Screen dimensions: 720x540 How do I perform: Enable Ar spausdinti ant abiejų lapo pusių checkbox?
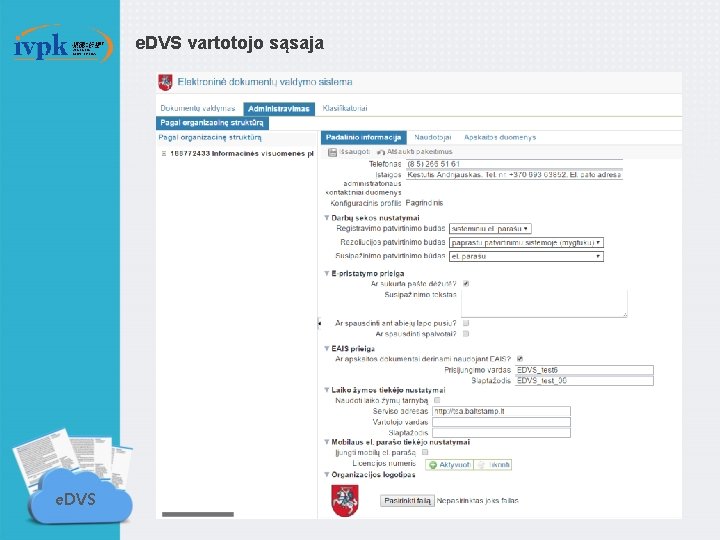point(466,323)
